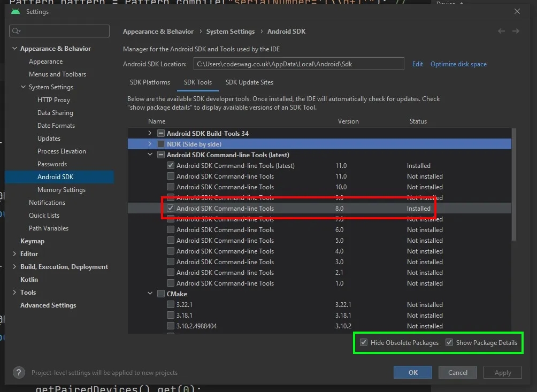Image resolution: width=537 pixels, height=392 pixels.
Task: Expand Android SDK Build-Tools 34 row
Action: pyautogui.click(x=150, y=133)
